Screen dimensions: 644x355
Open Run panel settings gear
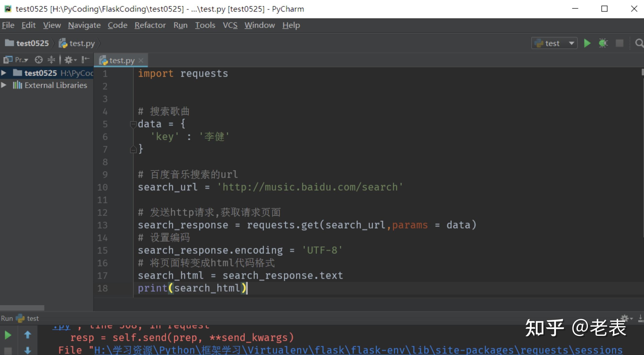(x=627, y=318)
